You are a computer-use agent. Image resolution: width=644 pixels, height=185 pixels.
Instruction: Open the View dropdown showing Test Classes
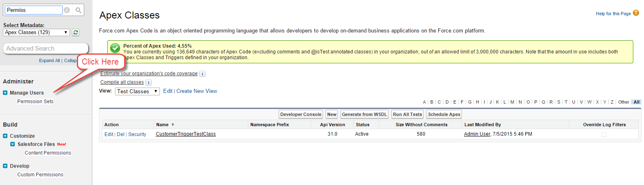point(137,91)
